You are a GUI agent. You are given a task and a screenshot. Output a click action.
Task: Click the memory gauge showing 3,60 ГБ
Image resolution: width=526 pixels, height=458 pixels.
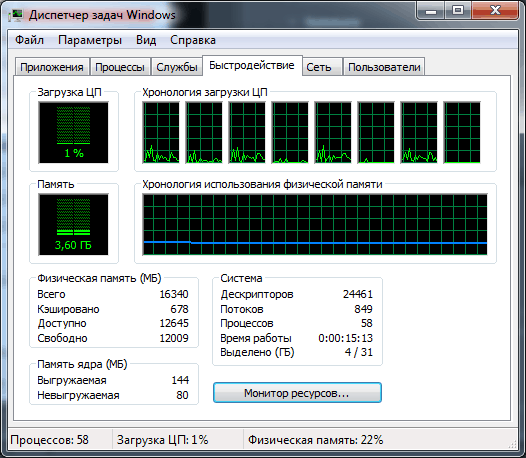click(x=73, y=224)
